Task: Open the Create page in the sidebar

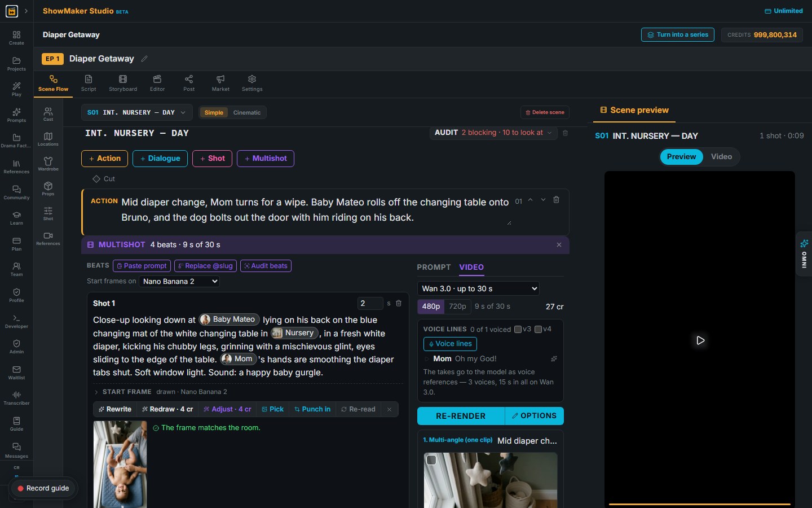Action: pyautogui.click(x=16, y=38)
